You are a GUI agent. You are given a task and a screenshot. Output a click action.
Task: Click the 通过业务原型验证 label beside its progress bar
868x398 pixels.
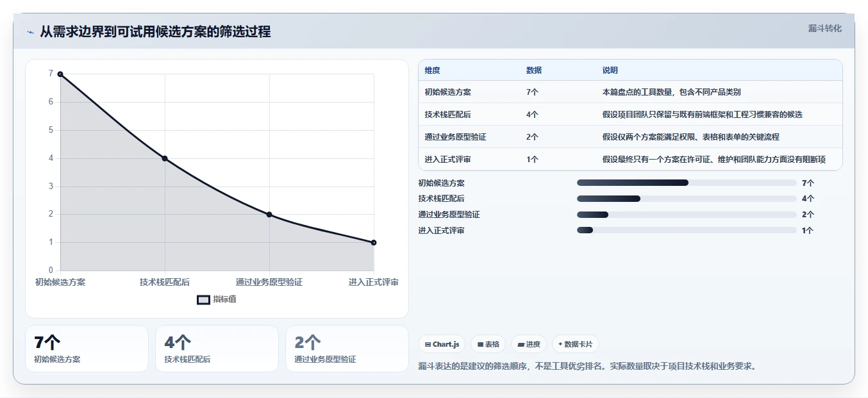pyautogui.click(x=449, y=215)
